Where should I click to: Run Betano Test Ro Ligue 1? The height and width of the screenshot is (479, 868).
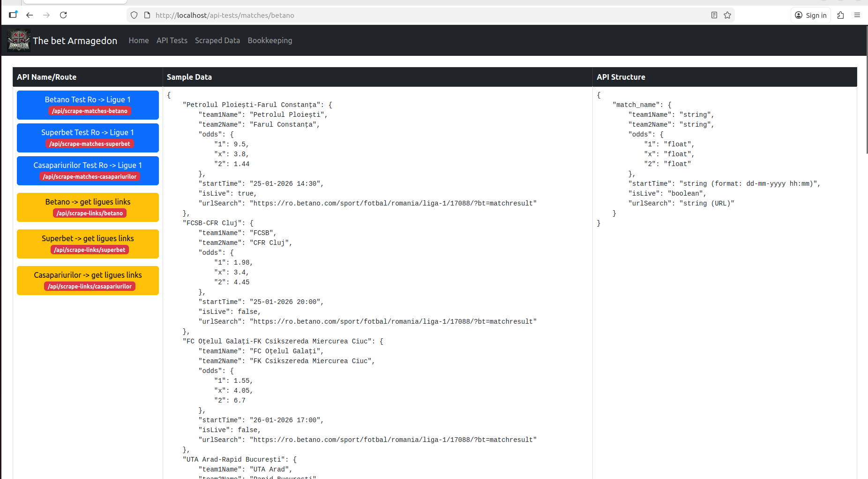88,105
